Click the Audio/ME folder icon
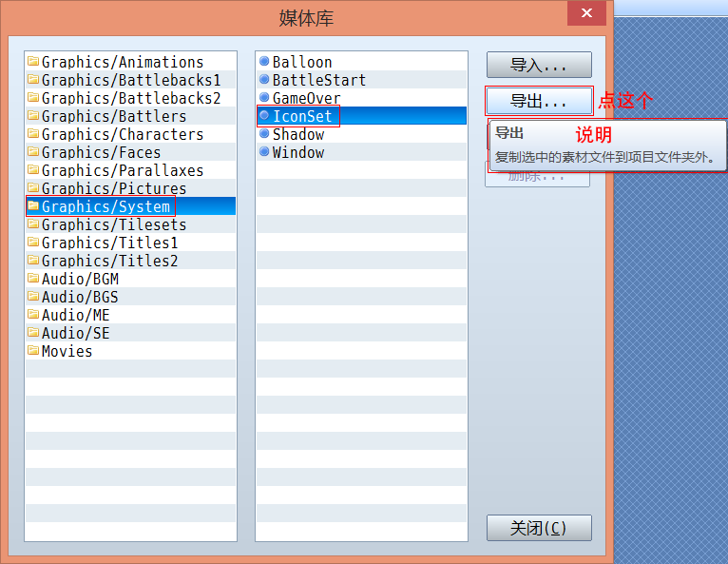Viewport: 728px width, 564px height. click(33, 315)
